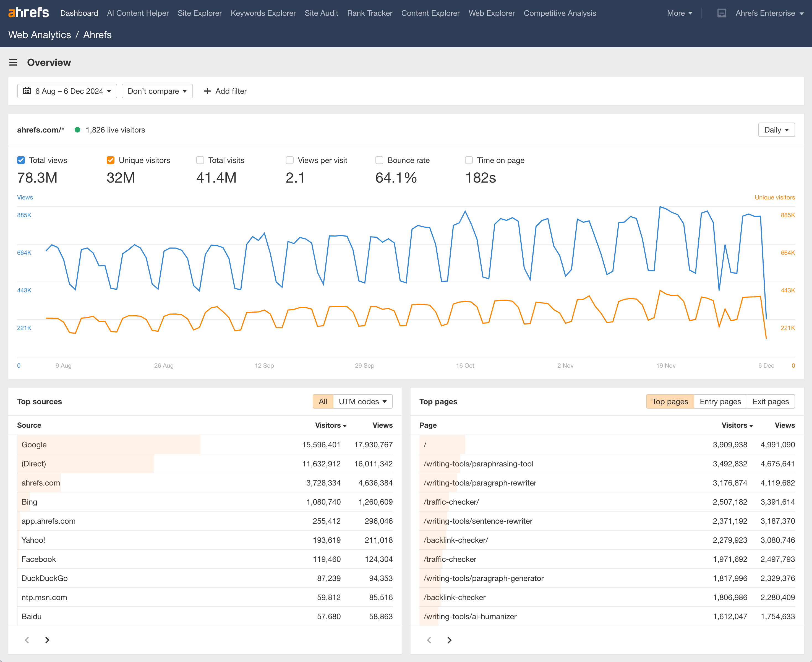Uncheck the Unique visitors checkbox
Image resolution: width=812 pixels, height=662 pixels.
tap(111, 160)
